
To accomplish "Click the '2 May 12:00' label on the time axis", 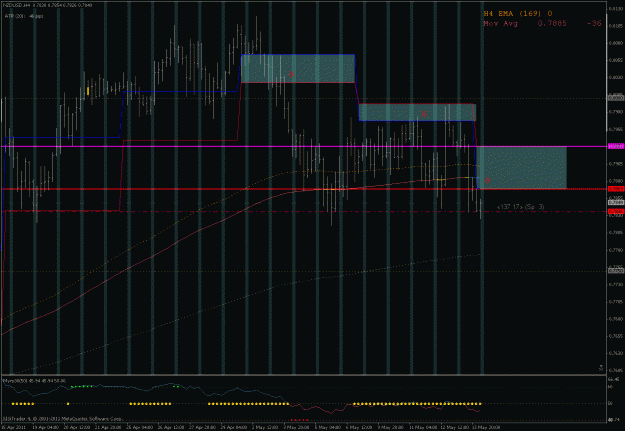I will click(265, 427).
